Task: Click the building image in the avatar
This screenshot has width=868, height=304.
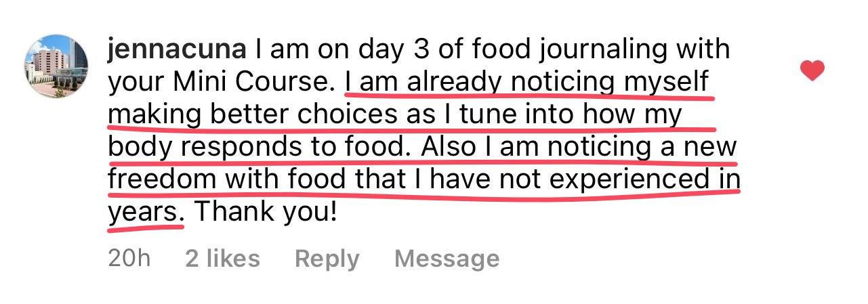Action: coord(56,66)
